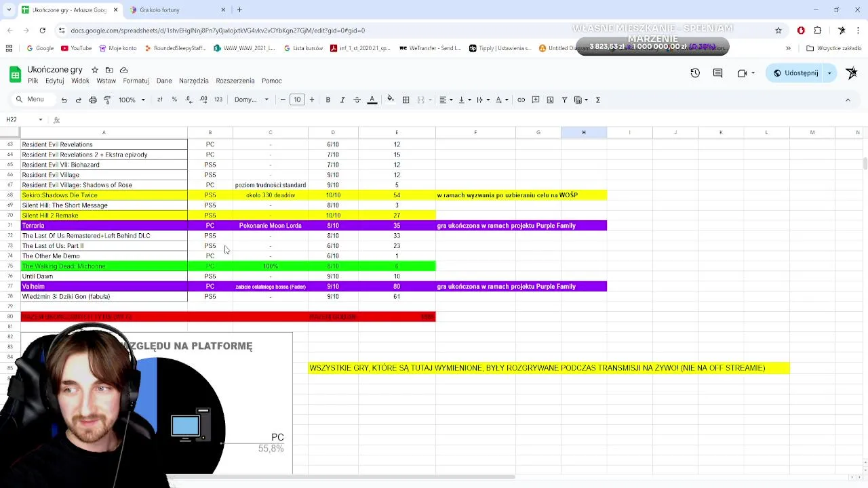View cloud save status icon
Viewport: 868px width, 488px height.
[x=123, y=70]
